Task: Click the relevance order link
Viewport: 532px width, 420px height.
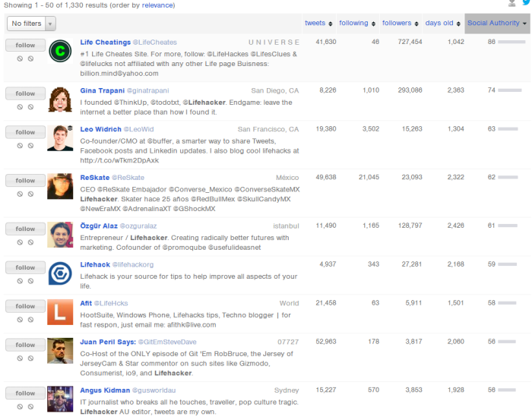Action: (157, 5)
